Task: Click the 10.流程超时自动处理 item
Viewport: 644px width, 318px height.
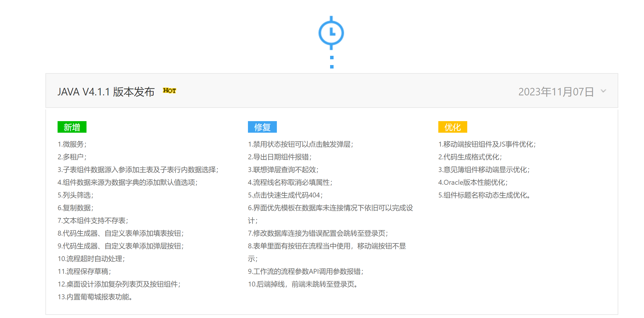Action: click(91, 259)
